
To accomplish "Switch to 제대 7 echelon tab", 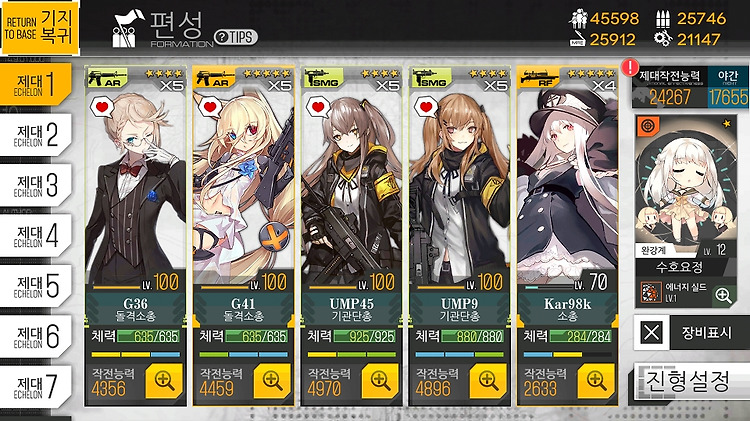I will [36, 387].
